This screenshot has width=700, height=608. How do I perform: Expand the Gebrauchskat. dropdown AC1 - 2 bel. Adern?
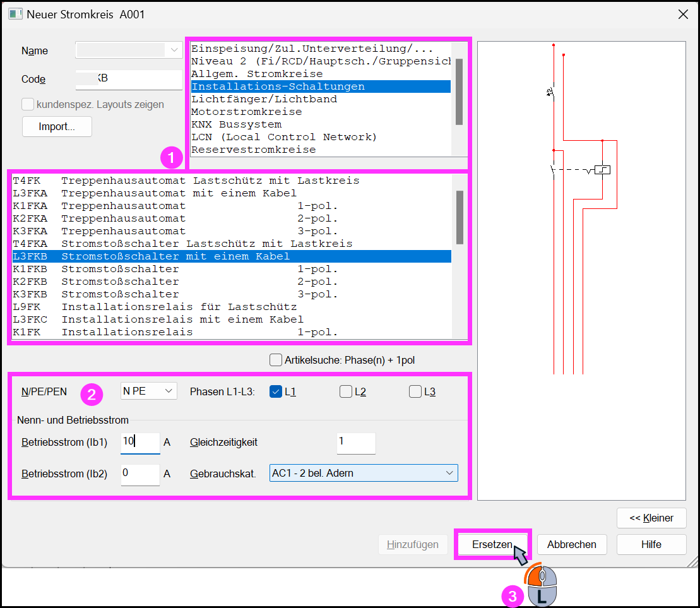click(364, 473)
